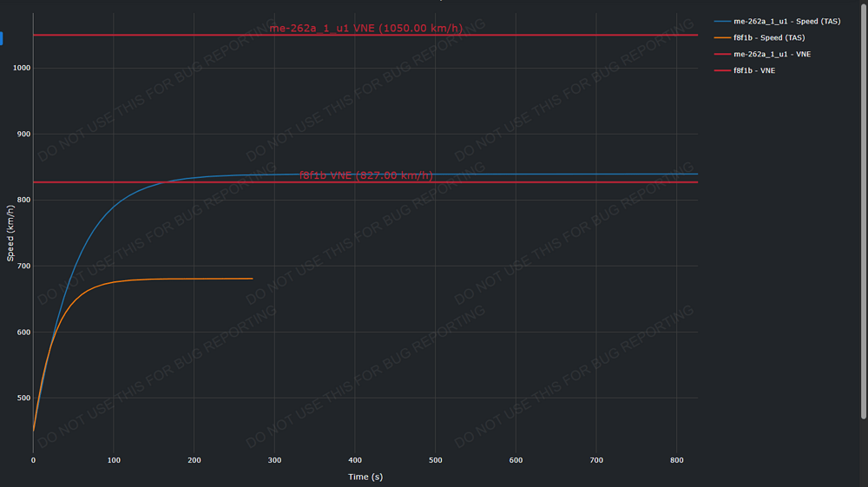
Task: Click the blue legend line for me-262a_1_u1 speed
Action: 722,21
